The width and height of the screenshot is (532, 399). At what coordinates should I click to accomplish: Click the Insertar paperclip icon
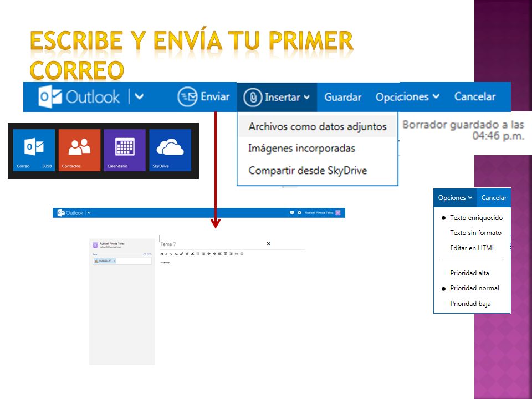pyautogui.click(x=253, y=98)
